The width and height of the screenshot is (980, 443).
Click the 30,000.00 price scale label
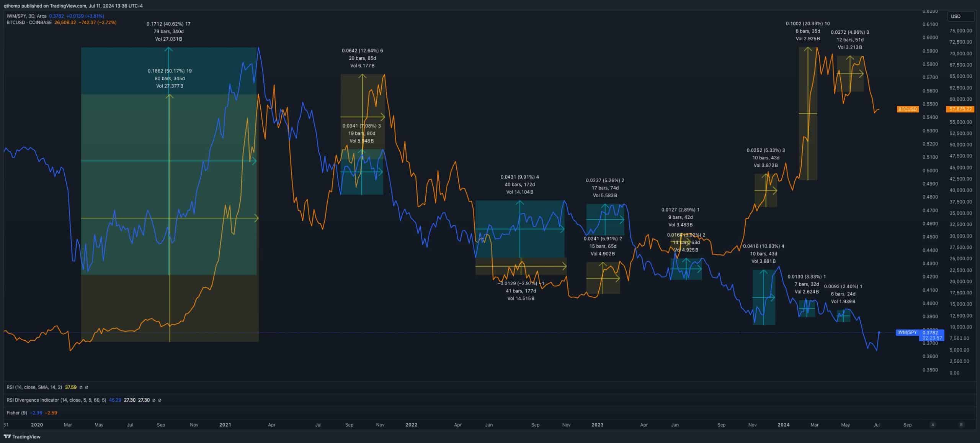pos(960,236)
